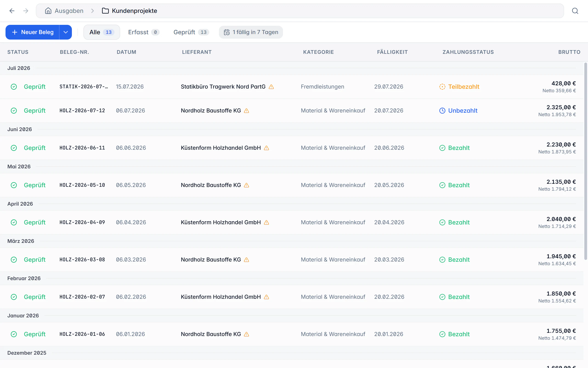Select supplier Statikbüro Tragwerk Nord PartG
Viewport: 588px width, 368px height.
point(223,87)
